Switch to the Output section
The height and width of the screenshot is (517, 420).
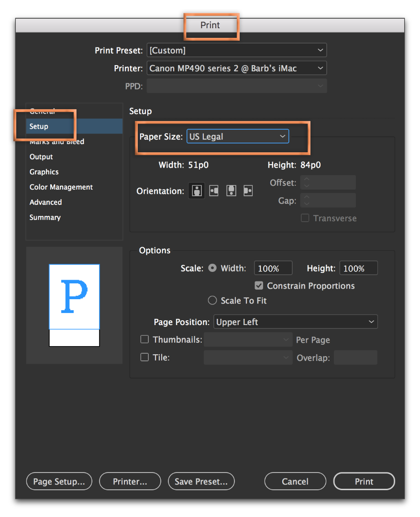tap(41, 157)
